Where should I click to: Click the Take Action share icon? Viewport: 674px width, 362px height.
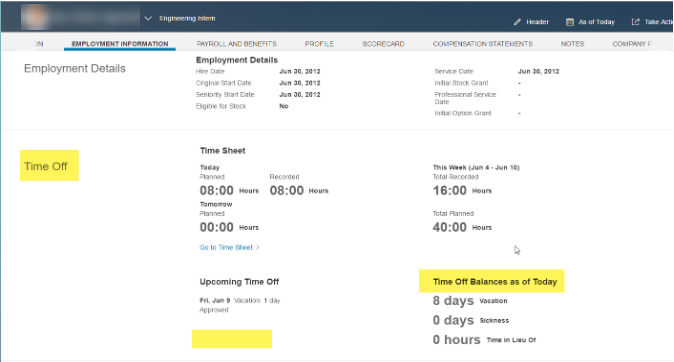pos(635,22)
